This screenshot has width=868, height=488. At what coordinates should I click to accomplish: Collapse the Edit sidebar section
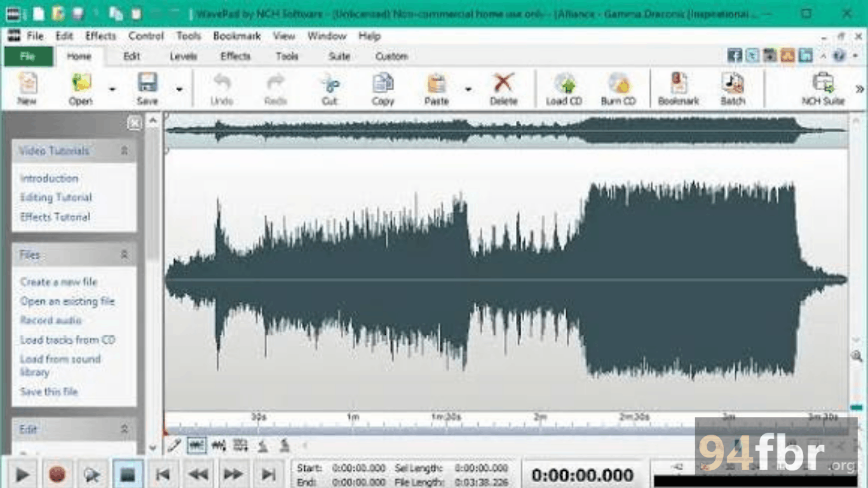[x=125, y=429]
